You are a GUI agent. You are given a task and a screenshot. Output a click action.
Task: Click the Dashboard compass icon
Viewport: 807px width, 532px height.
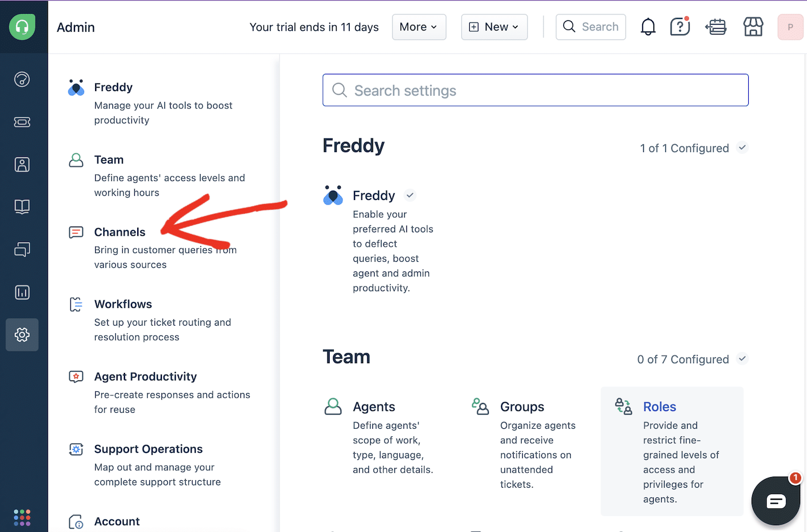[22, 80]
